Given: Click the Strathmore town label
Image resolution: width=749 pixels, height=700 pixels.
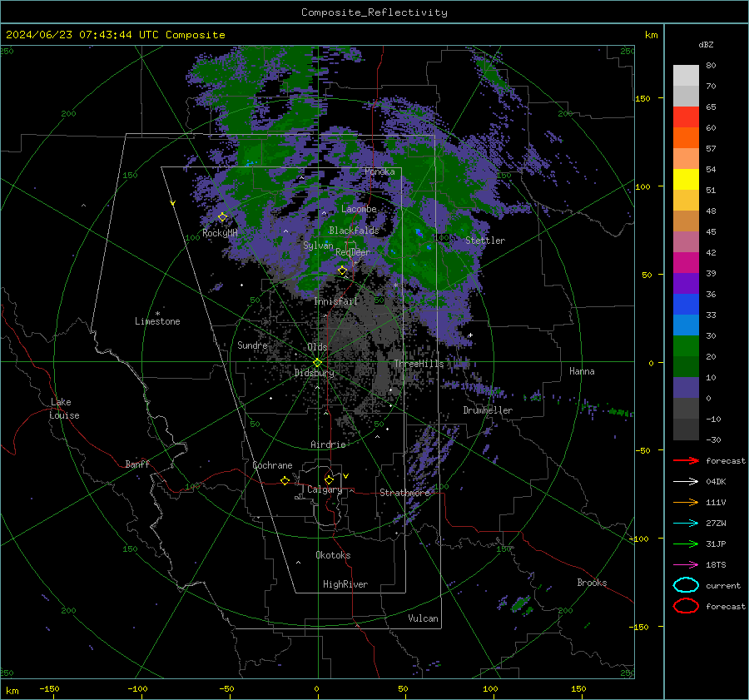Looking at the screenshot, I should click(x=404, y=493).
